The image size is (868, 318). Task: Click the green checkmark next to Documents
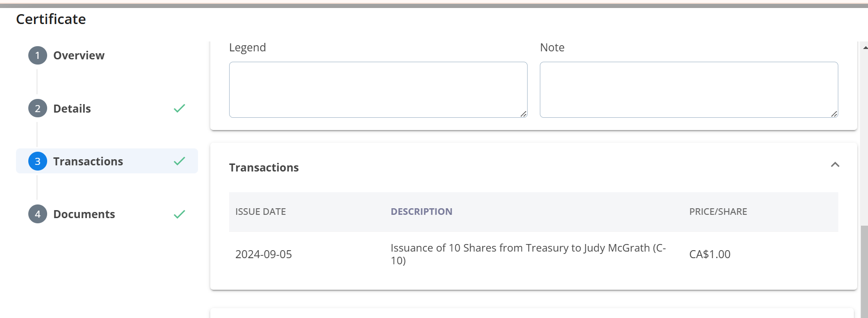(x=179, y=214)
